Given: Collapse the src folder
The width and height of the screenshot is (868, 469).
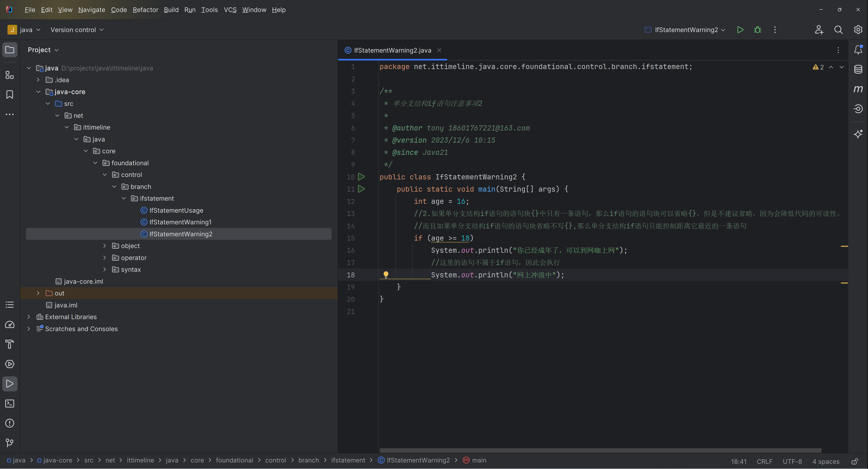Looking at the screenshot, I should coord(48,103).
